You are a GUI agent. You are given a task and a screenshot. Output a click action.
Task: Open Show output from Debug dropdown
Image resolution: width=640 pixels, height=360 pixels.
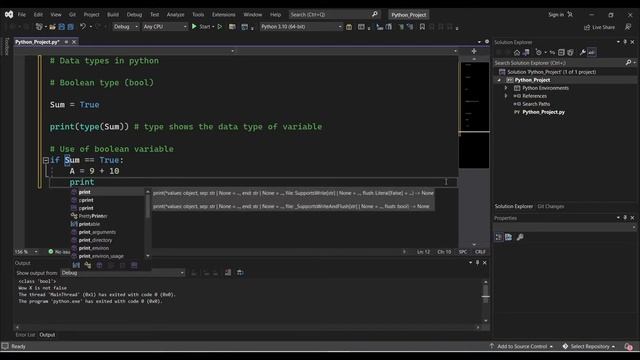tap(122, 273)
